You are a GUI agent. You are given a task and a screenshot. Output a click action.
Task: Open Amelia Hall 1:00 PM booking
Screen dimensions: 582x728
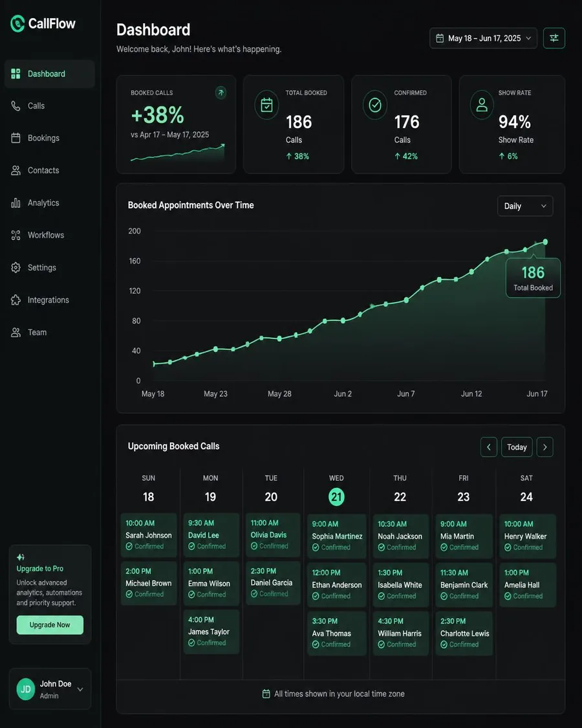coord(528,584)
